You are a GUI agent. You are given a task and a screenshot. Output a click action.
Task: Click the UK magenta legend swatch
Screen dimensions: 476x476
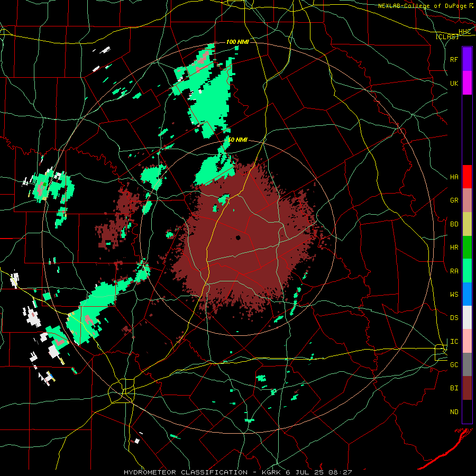pyautogui.click(x=467, y=83)
